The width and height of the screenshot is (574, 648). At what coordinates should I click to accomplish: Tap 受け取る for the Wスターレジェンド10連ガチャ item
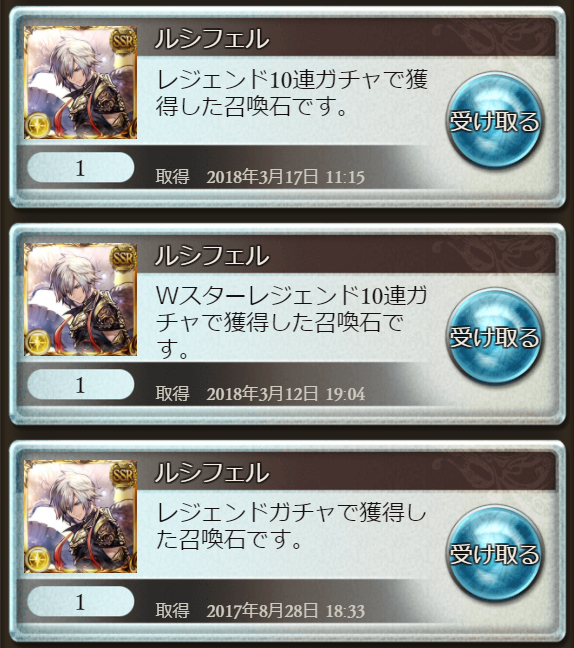[x=494, y=337]
